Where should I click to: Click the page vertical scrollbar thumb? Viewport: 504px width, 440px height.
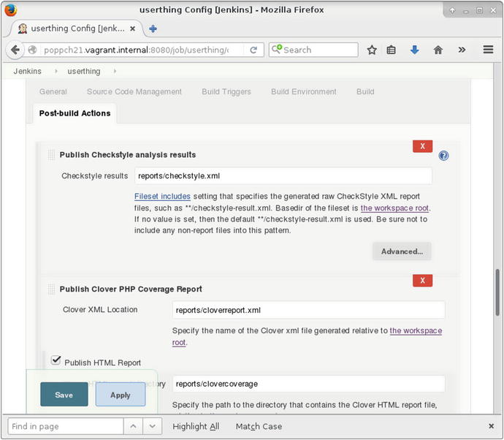497,292
